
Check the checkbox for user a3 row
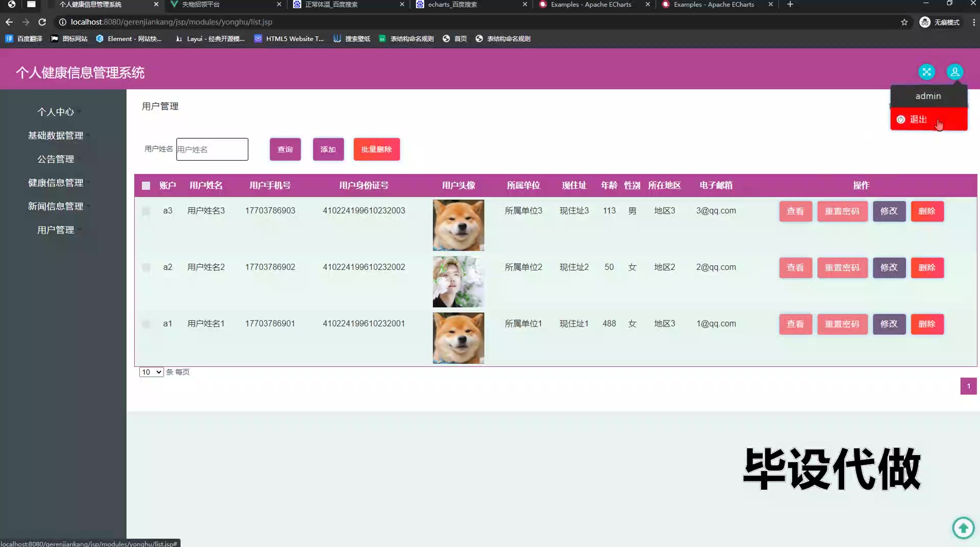[x=146, y=211]
